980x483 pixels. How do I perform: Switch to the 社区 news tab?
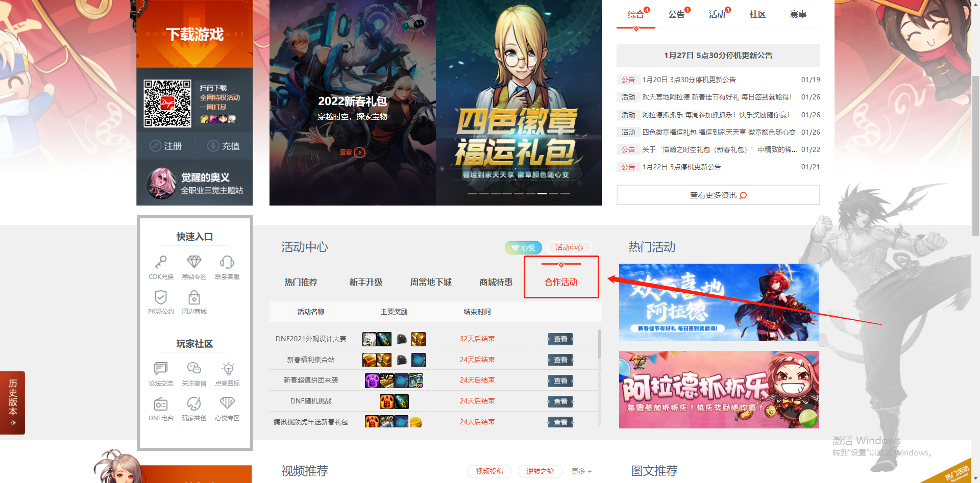757,14
